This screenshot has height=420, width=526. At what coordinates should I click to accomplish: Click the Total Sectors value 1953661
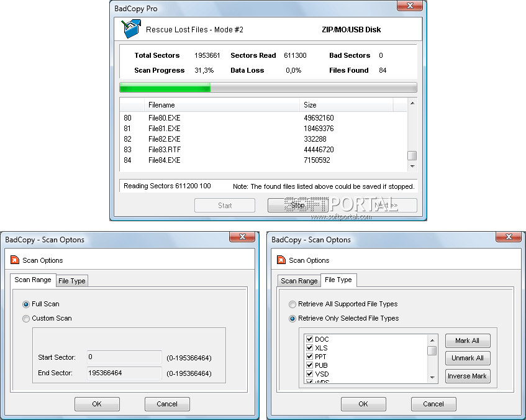tap(207, 55)
